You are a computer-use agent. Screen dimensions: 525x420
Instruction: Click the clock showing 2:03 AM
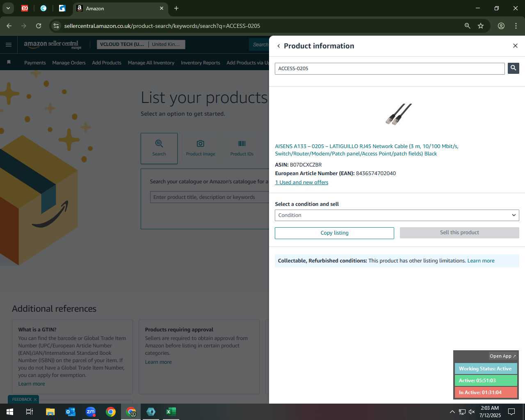pyautogui.click(x=490, y=408)
